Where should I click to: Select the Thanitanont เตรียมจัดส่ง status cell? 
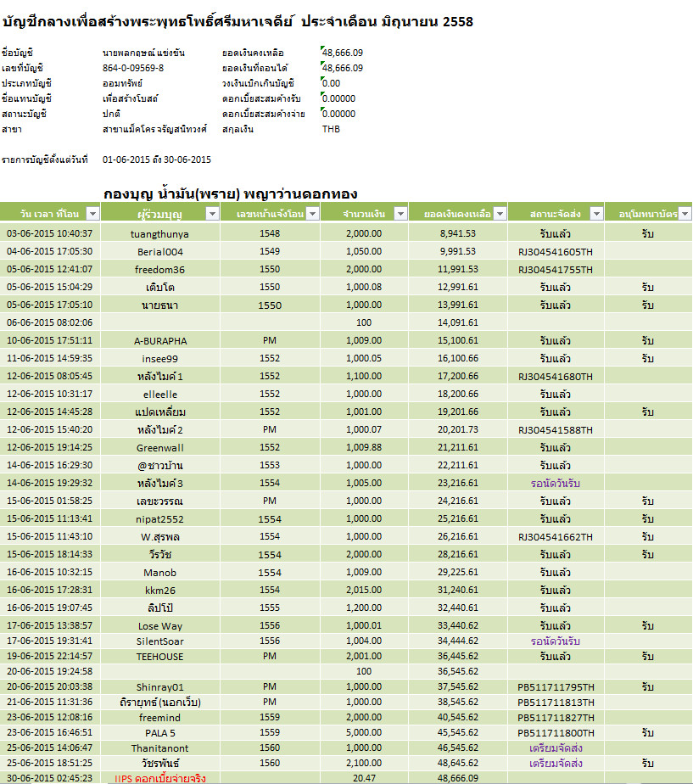[x=556, y=748]
